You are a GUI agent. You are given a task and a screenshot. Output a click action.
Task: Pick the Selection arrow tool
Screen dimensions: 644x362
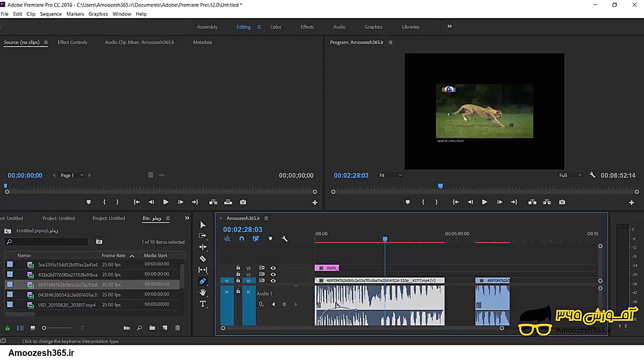203,225
